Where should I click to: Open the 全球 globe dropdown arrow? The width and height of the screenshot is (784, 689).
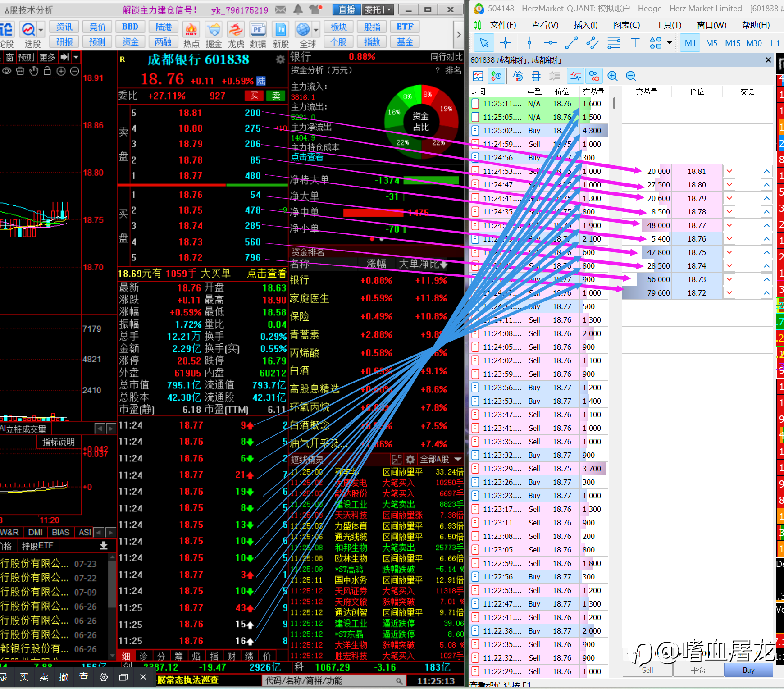pyautogui.click(x=316, y=30)
